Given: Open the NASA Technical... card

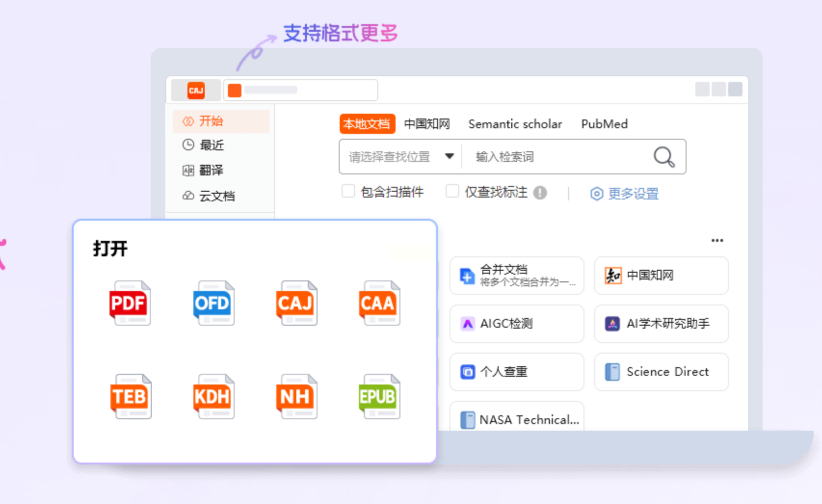Looking at the screenshot, I should click(517, 416).
